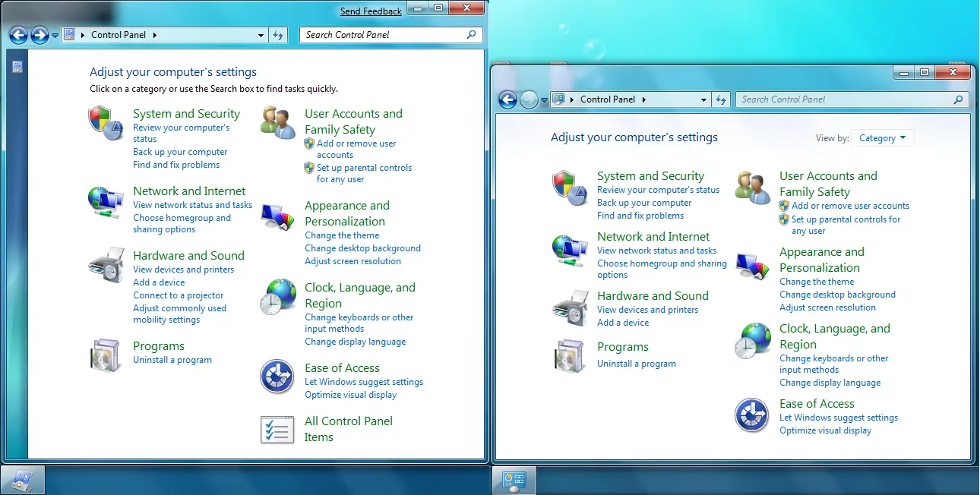Click Find and fix problems in left window
The width and height of the screenshot is (980, 495).
pos(176,165)
